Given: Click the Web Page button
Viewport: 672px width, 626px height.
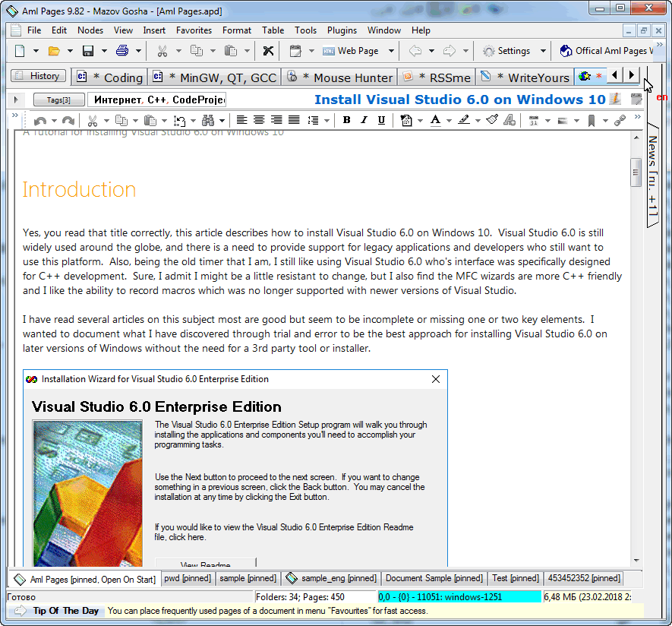Looking at the screenshot, I should (351, 51).
